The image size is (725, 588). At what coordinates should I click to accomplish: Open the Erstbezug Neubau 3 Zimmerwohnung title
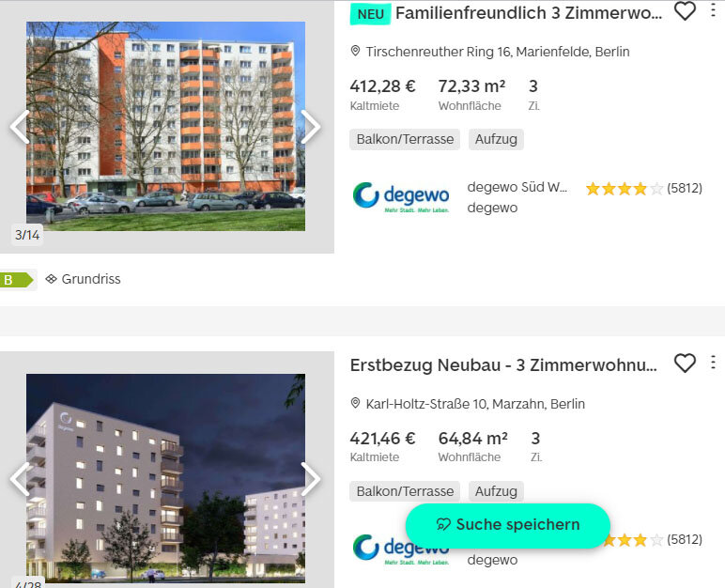[x=503, y=365]
